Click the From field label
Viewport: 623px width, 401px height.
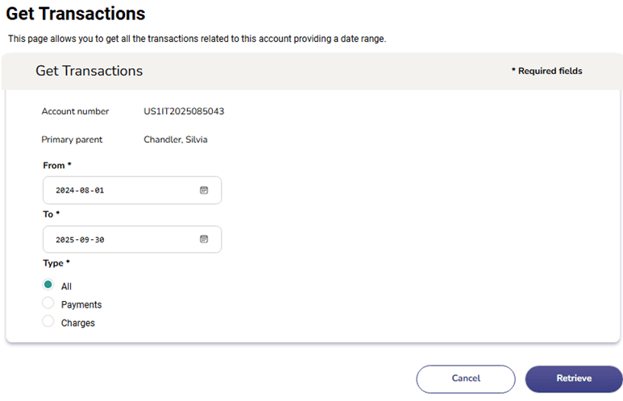pos(56,164)
